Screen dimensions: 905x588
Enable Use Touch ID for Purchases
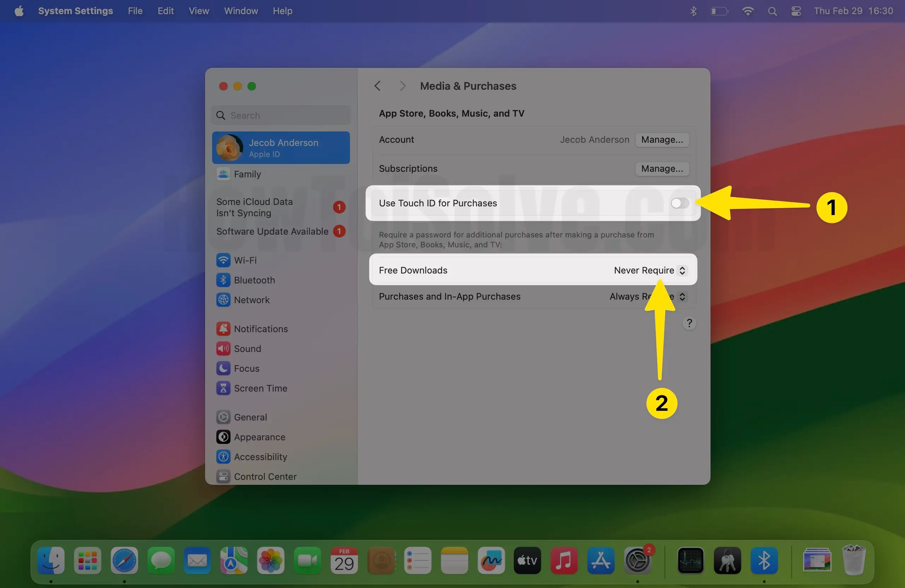(679, 203)
